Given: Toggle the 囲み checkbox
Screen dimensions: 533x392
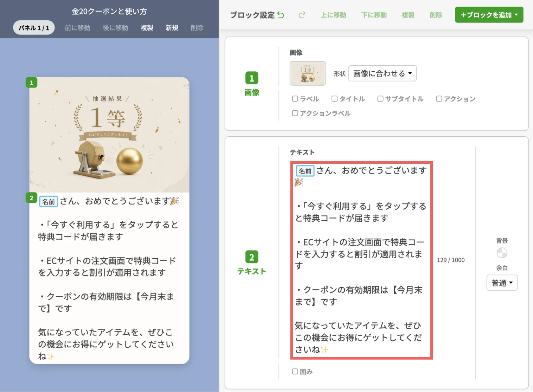Looking at the screenshot, I should click(x=295, y=372).
